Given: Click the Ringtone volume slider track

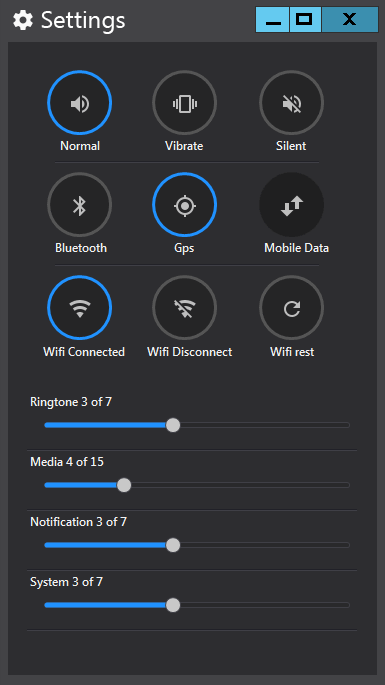Looking at the screenshot, I should pyautogui.click(x=197, y=425).
